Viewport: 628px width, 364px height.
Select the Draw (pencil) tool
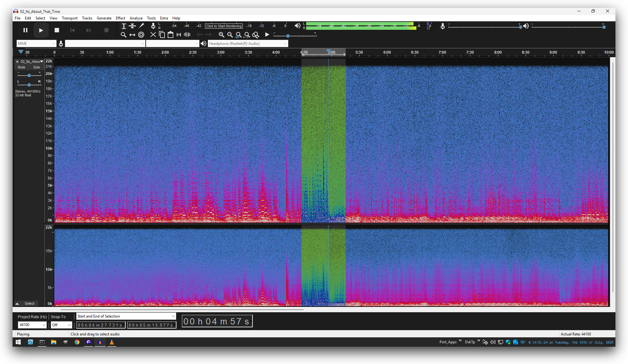pos(141,26)
